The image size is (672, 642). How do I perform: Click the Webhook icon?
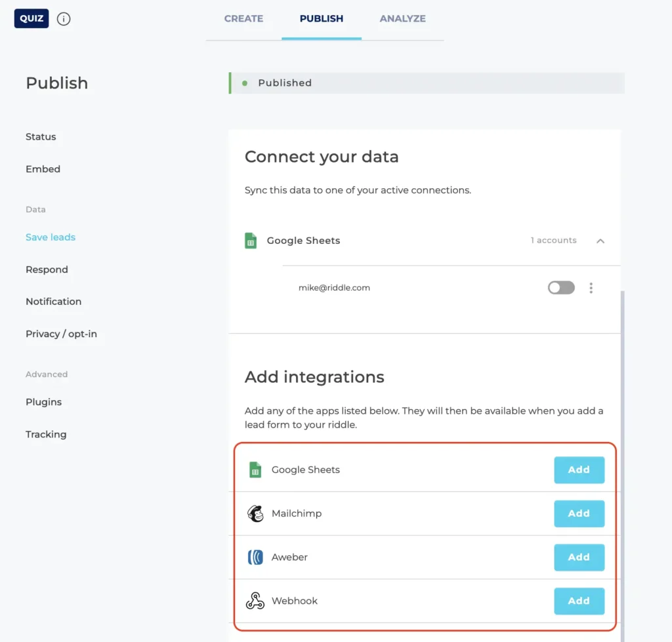[255, 601]
